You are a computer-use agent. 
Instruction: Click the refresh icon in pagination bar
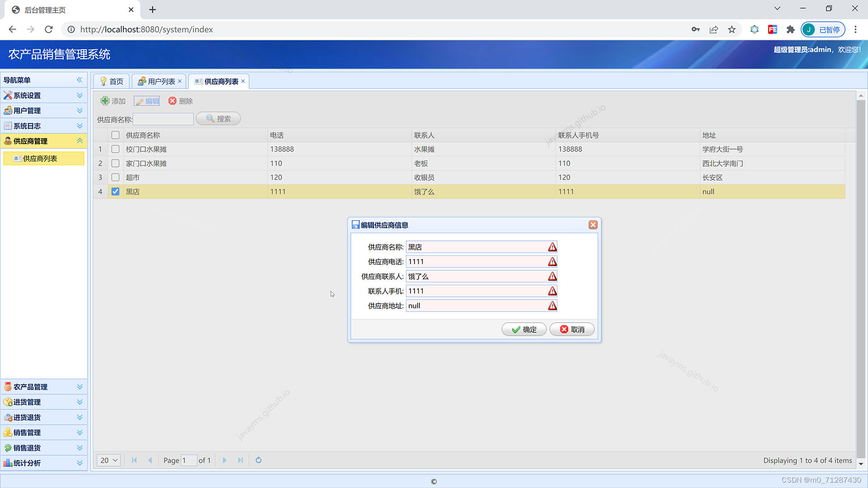(259, 460)
